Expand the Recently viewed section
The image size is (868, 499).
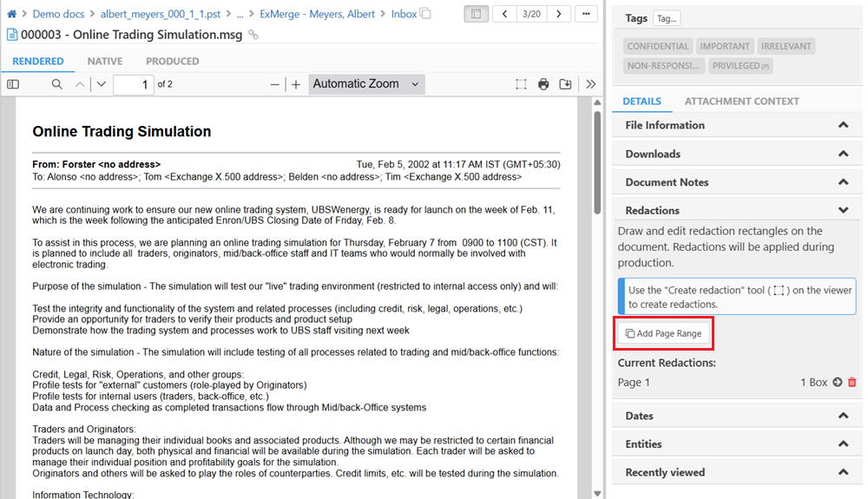(x=737, y=472)
